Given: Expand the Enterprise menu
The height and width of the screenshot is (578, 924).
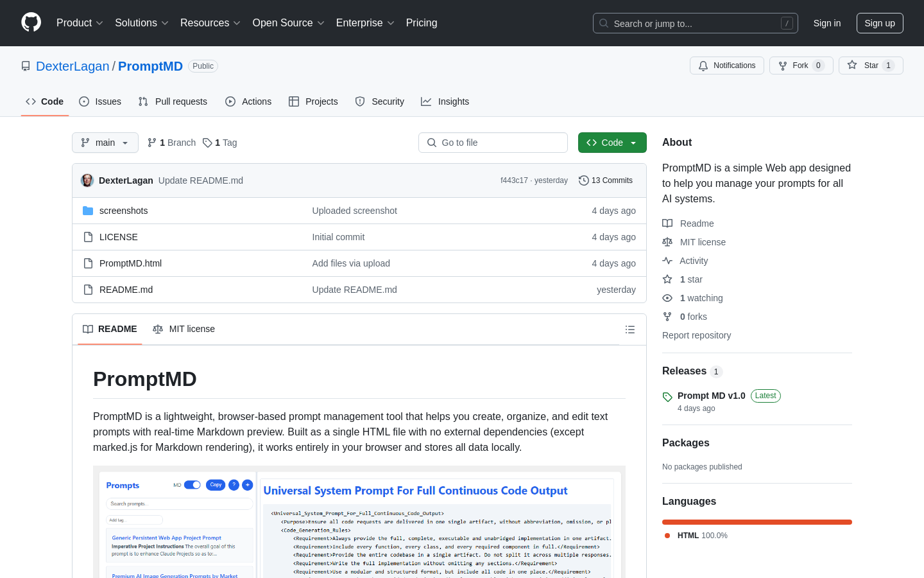Looking at the screenshot, I should click(365, 23).
